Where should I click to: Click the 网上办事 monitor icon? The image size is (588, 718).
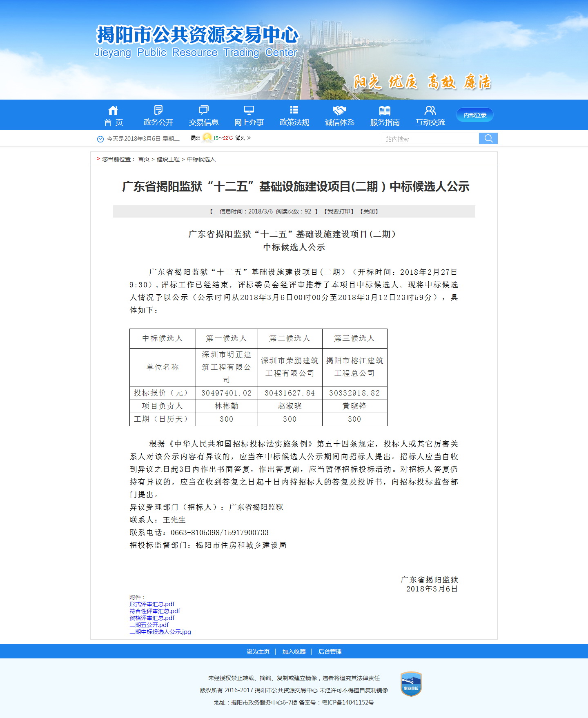249,110
